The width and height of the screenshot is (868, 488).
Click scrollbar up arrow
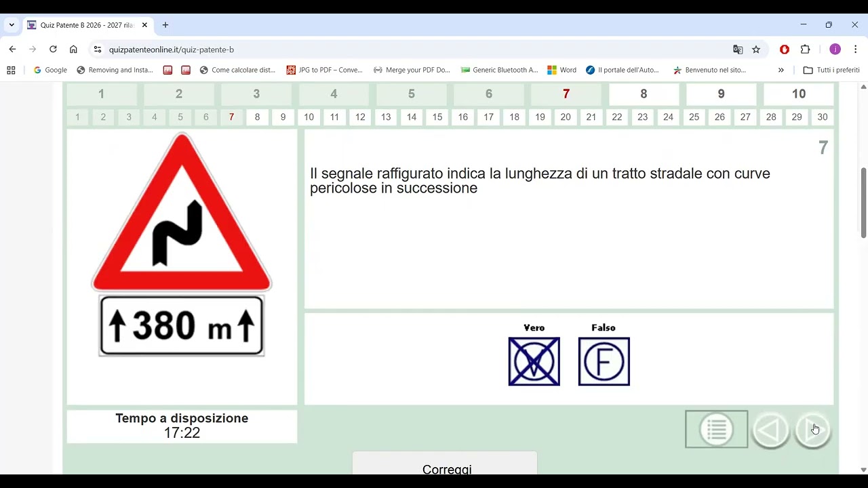[x=863, y=87]
